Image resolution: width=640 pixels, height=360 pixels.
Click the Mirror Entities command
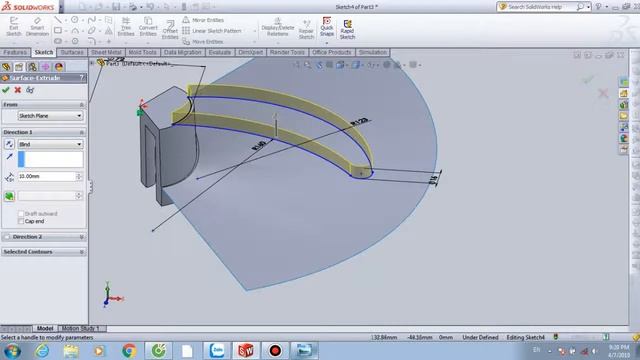[203, 20]
